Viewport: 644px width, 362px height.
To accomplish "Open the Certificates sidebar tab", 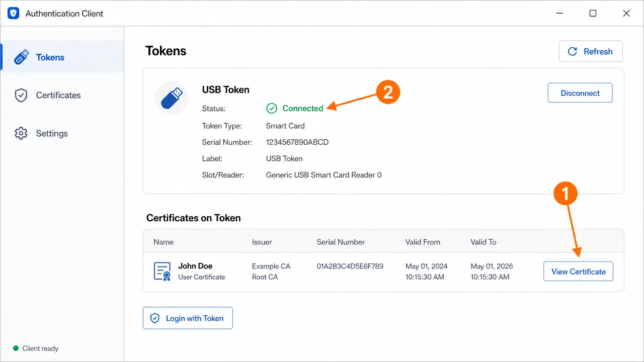I will (62, 96).
